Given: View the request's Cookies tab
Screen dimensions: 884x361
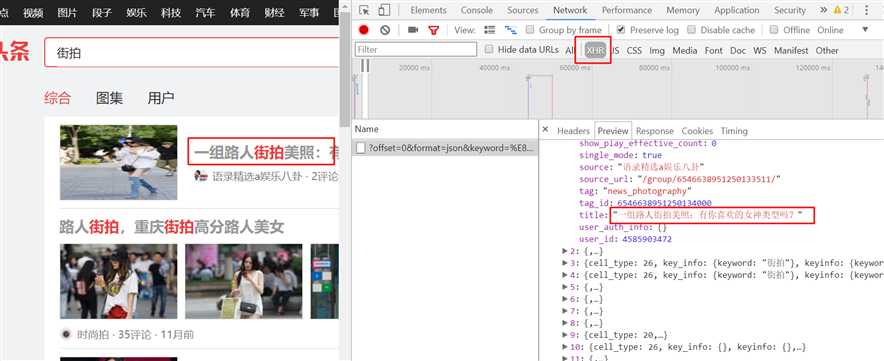Looking at the screenshot, I should (697, 130).
